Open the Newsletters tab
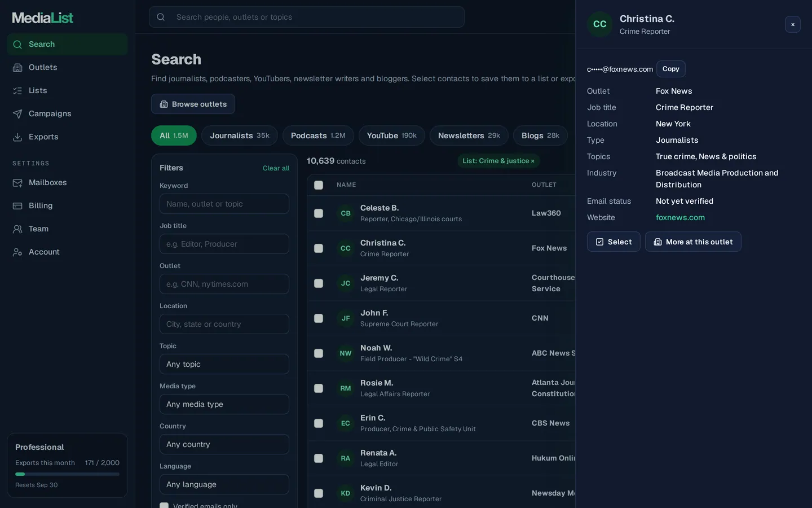Viewport: 812px width, 508px height. pos(469,135)
